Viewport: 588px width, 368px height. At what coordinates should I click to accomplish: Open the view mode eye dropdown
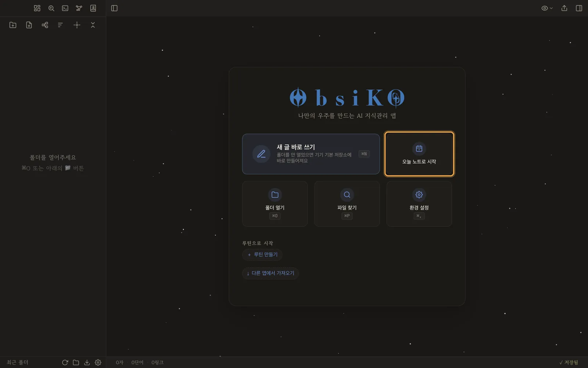(x=547, y=8)
